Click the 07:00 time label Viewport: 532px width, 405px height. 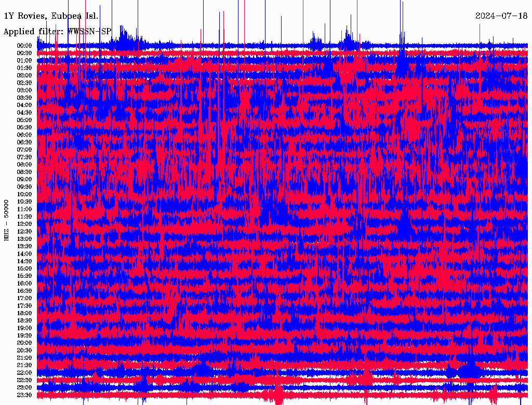(24, 150)
